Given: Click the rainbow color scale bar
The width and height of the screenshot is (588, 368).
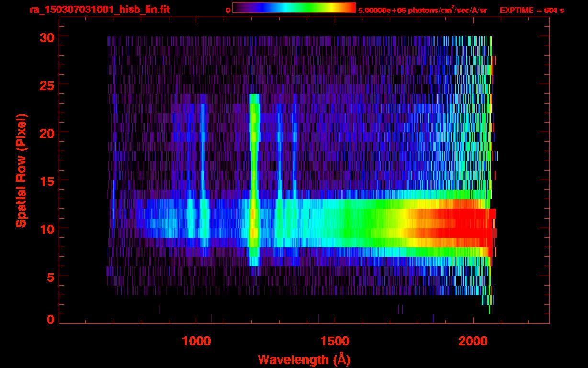Looking at the screenshot, I should (x=294, y=8).
